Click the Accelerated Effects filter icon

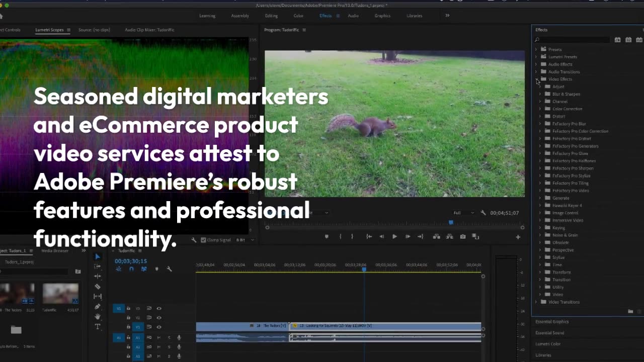click(617, 40)
